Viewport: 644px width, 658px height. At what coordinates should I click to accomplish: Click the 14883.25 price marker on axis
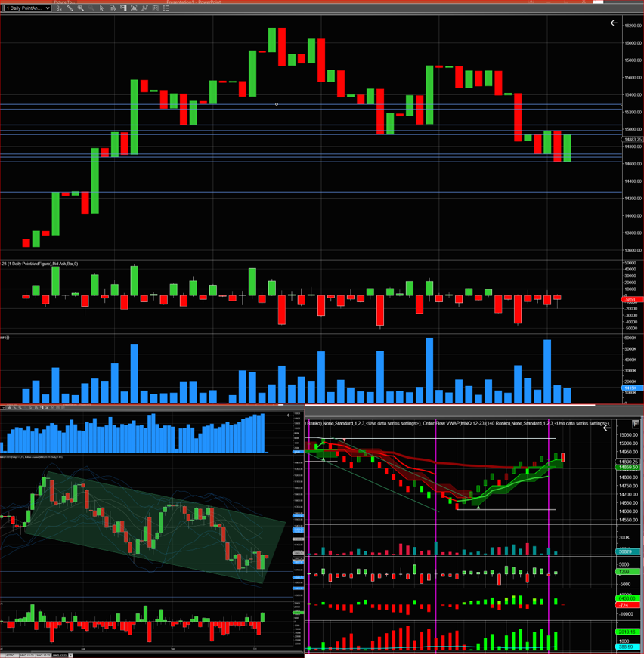pos(633,139)
